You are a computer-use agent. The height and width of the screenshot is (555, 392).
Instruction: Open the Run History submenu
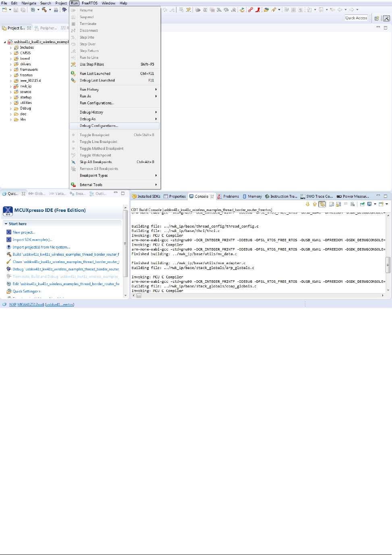coord(115,89)
